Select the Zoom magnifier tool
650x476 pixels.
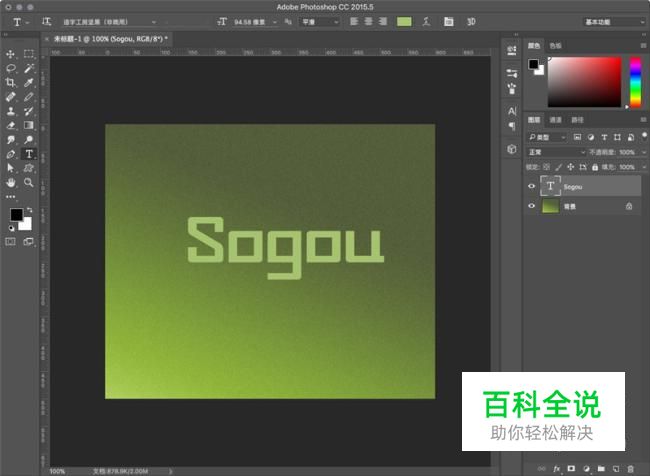(x=29, y=182)
